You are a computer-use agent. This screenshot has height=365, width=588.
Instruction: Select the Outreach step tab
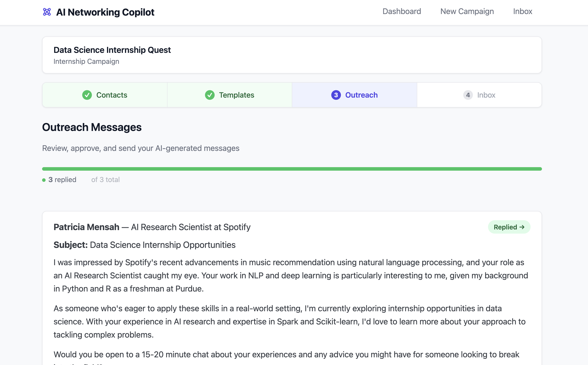(361, 95)
